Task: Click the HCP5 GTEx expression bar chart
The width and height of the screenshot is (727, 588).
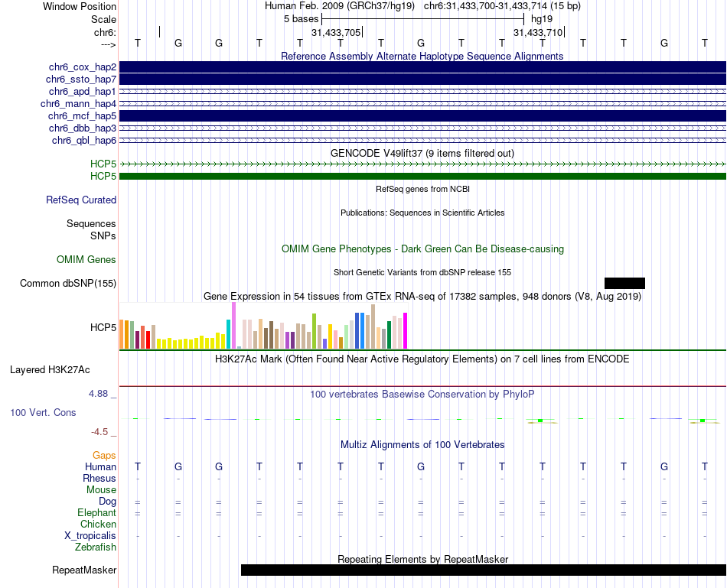Action: click(263, 326)
